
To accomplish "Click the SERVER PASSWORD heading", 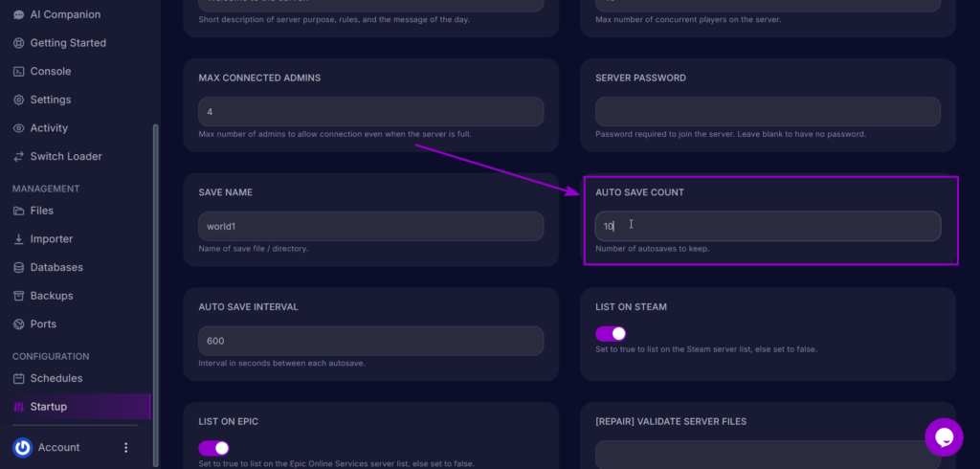I will point(640,78).
